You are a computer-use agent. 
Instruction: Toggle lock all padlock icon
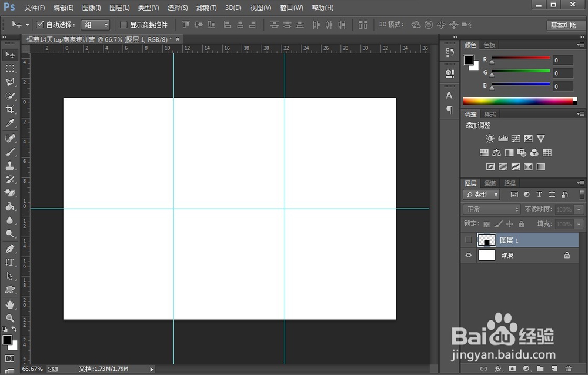[521, 225]
